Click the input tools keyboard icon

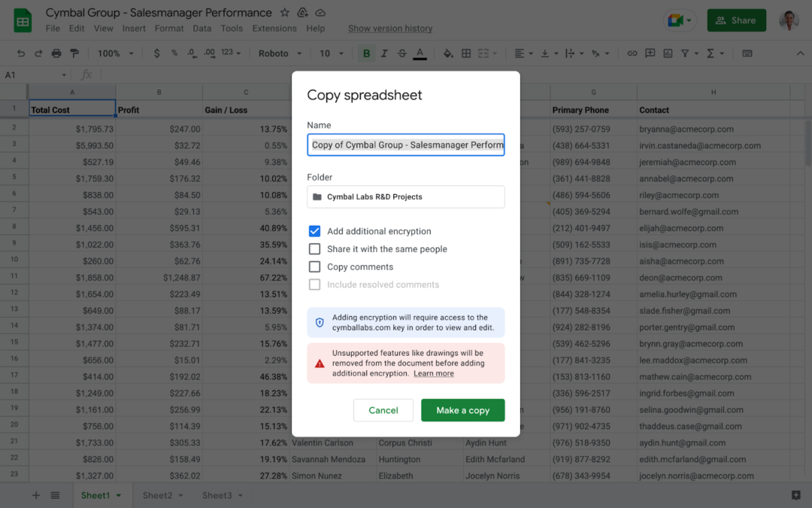[747, 53]
